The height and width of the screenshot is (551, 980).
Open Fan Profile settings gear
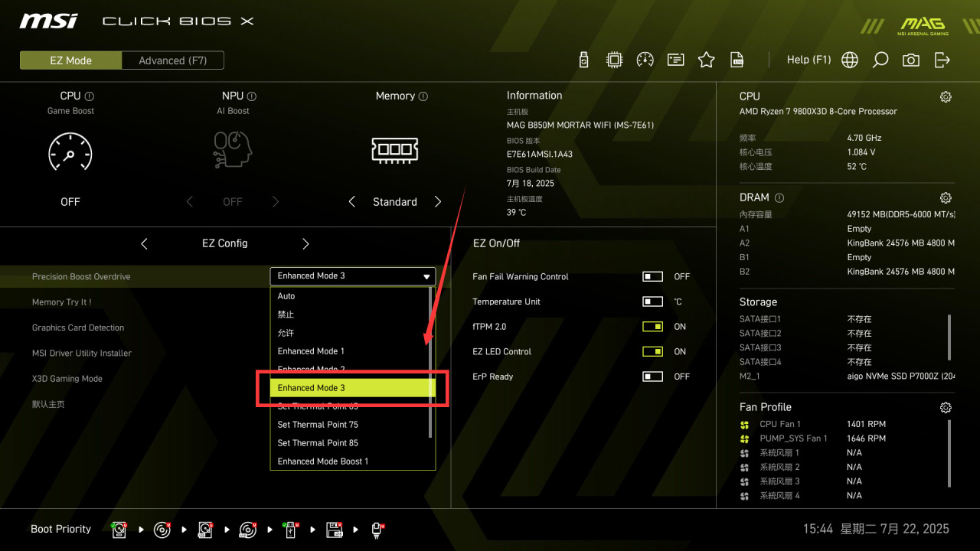[946, 408]
